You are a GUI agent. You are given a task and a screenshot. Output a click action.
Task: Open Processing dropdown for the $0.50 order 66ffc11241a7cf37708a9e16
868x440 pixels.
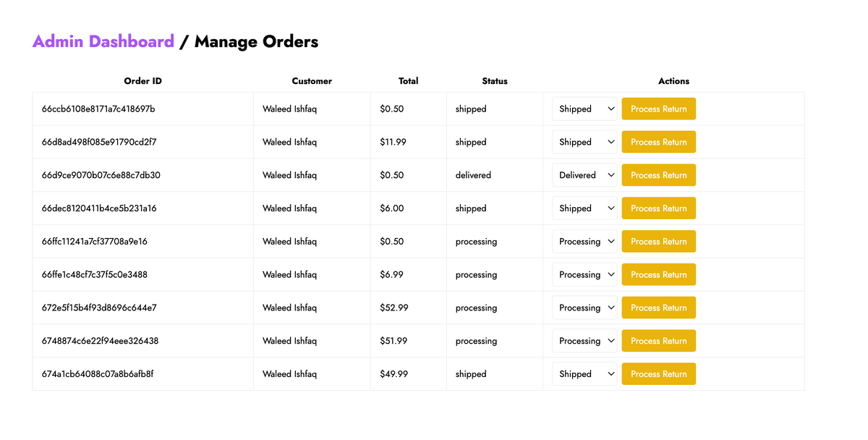click(584, 242)
